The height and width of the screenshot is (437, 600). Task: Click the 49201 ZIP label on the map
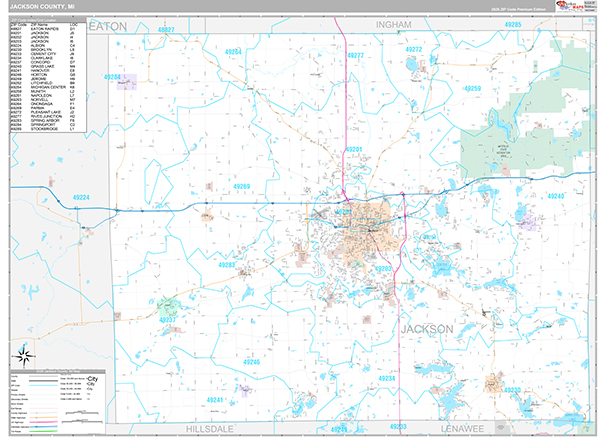tap(354, 150)
